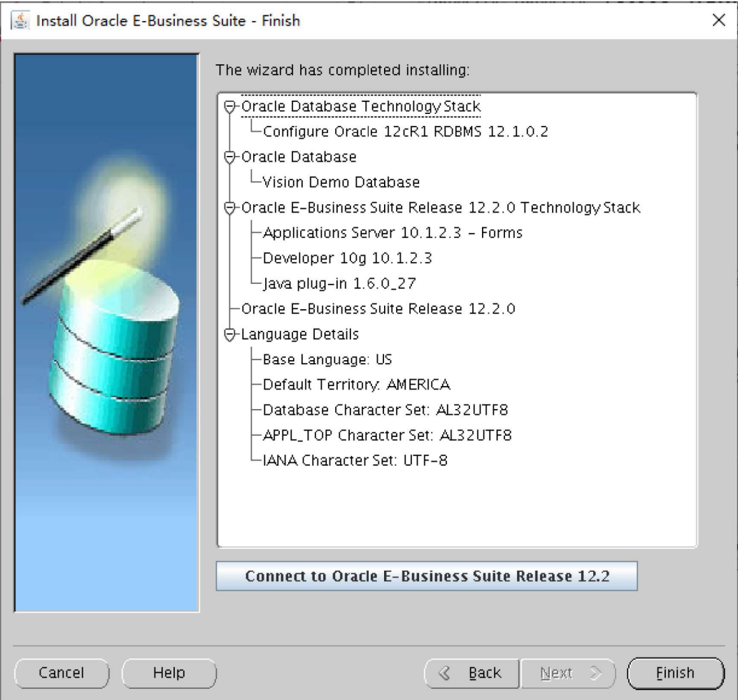
Task: Select Java plug-in 1.6.0_27 entry
Action: tap(339, 284)
